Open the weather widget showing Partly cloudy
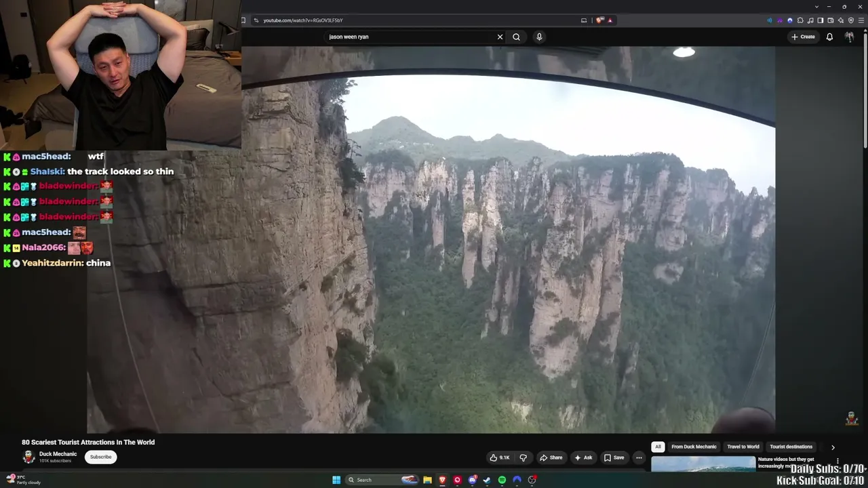 [24, 480]
